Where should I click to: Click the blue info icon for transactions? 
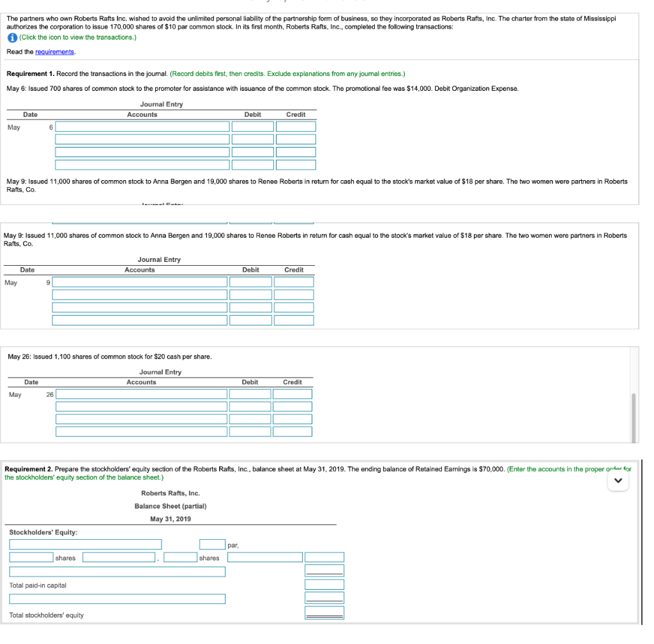(12, 38)
